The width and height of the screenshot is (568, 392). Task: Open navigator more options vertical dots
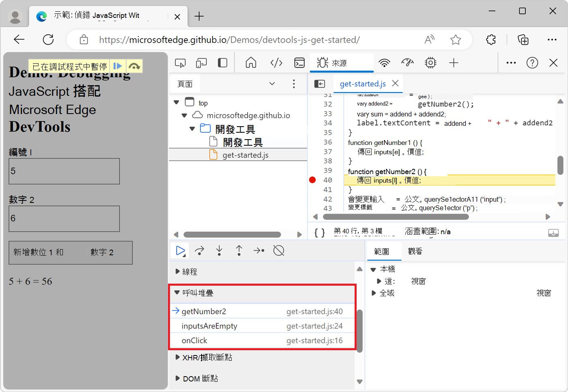click(x=294, y=84)
